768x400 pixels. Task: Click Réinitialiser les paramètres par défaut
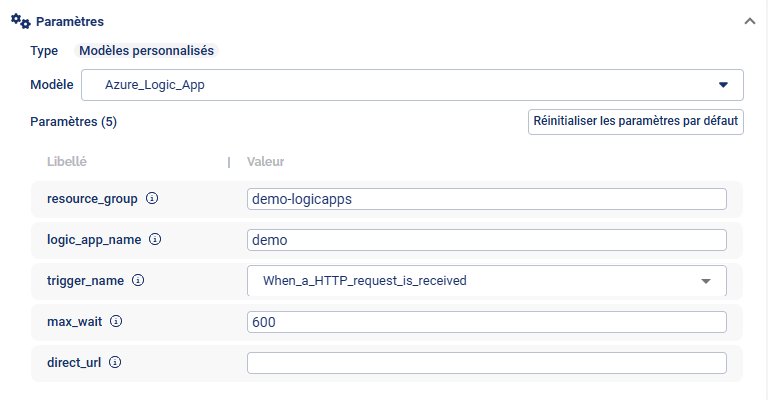pos(636,121)
